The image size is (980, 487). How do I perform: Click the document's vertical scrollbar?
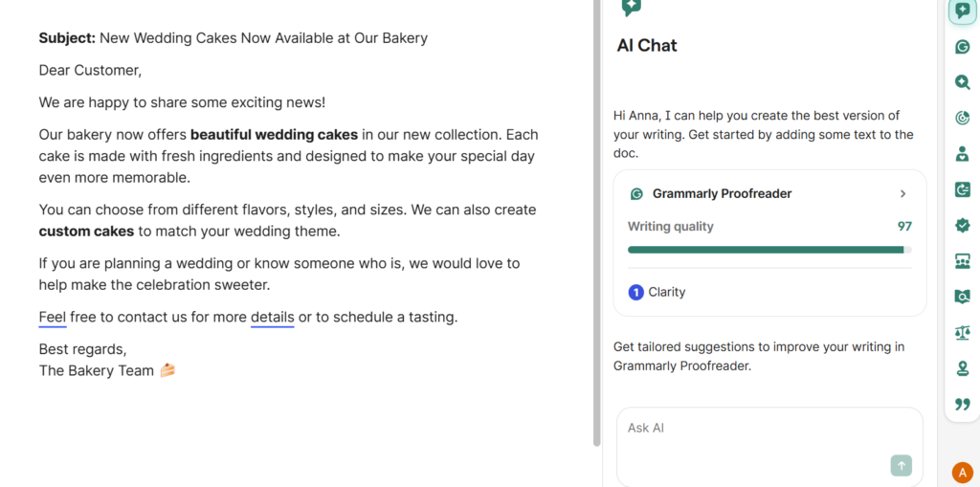tap(596, 220)
